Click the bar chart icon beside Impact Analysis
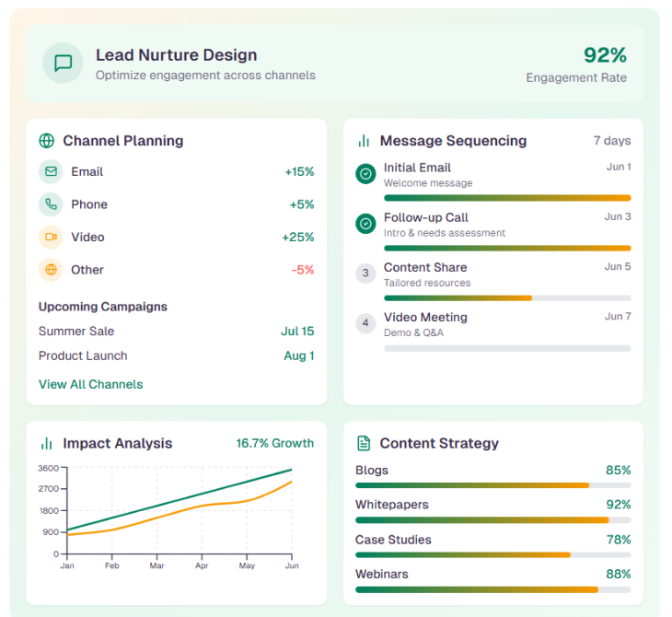This screenshot has width=672, height=617. (47, 444)
